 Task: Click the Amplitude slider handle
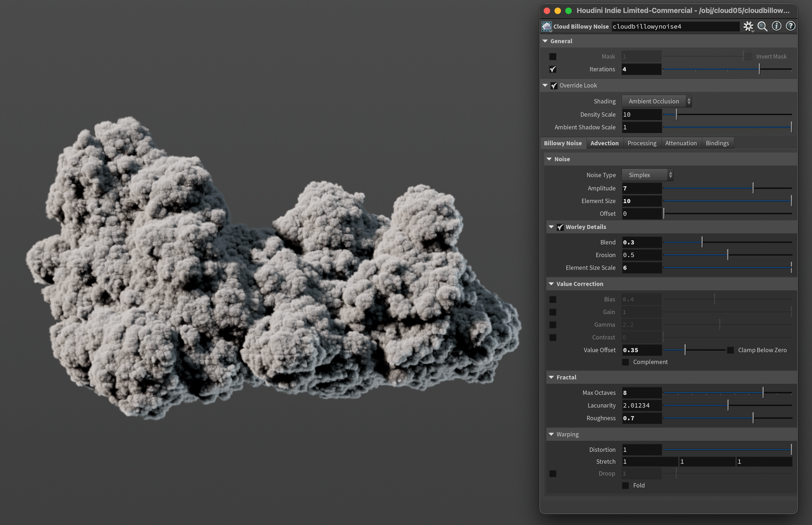pos(753,188)
